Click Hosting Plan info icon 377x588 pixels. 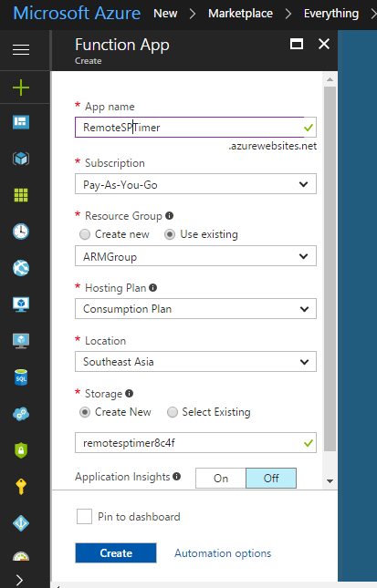click(x=152, y=288)
